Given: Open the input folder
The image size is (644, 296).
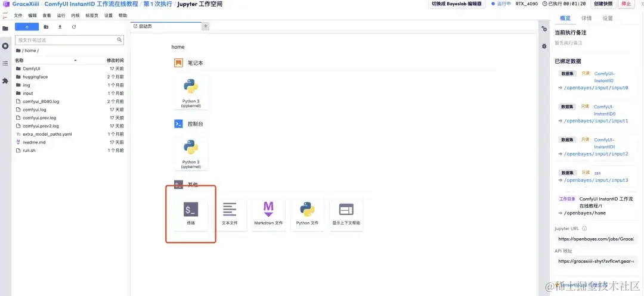Looking at the screenshot, I should (70, 93).
